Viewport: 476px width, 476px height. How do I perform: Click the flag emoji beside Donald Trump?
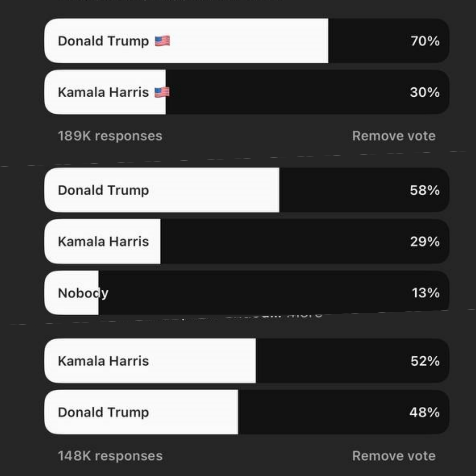click(x=163, y=41)
